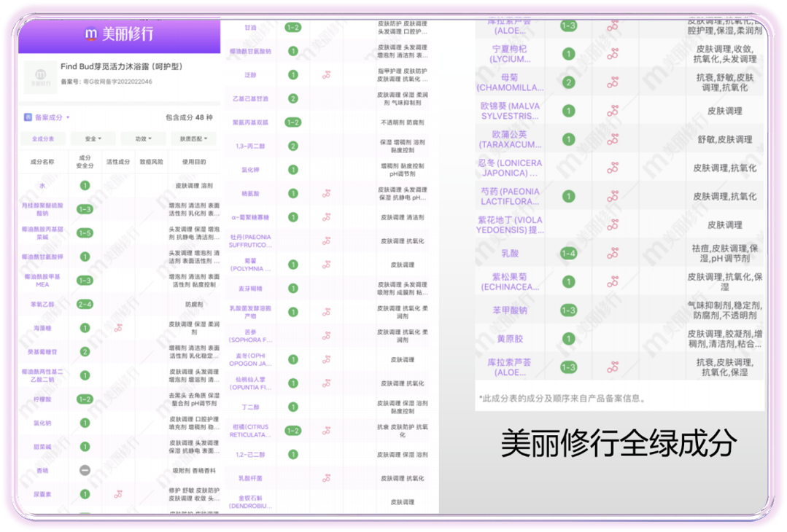Open ingredient 苯甲酸钠
The height and width of the screenshot is (532, 787).
point(510,310)
